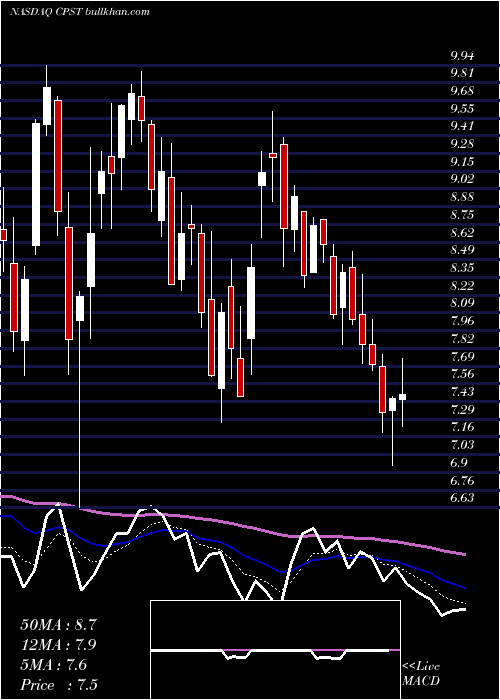Viewport: 500px width, 700px height.
Task: Select the 9.15 price level label
Action: click(x=462, y=162)
